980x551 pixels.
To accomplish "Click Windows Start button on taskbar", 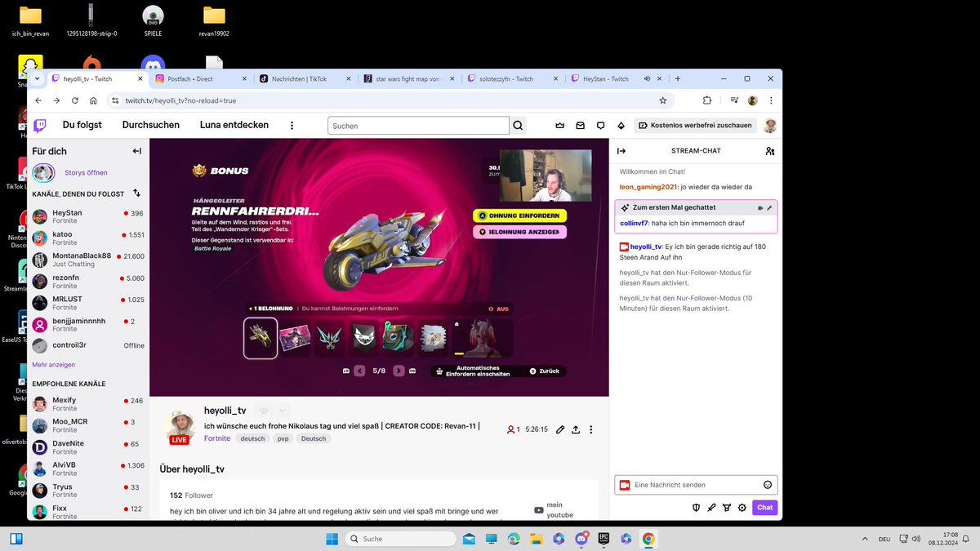I will point(332,539).
